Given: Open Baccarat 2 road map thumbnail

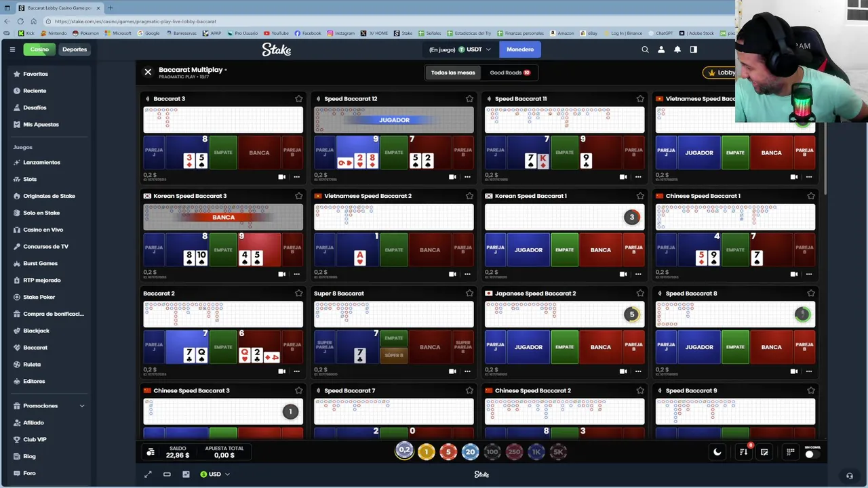Looking at the screenshot, I should click(223, 314).
